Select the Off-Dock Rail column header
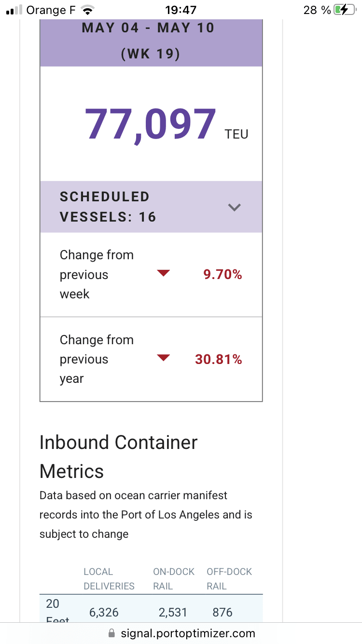This screenshot has height=644, width=362. (229, 579)
